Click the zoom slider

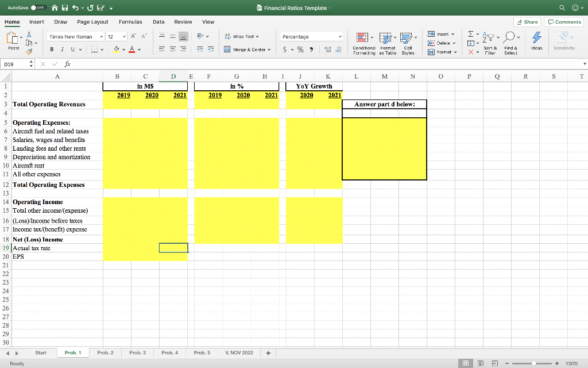tap(532, 363)
